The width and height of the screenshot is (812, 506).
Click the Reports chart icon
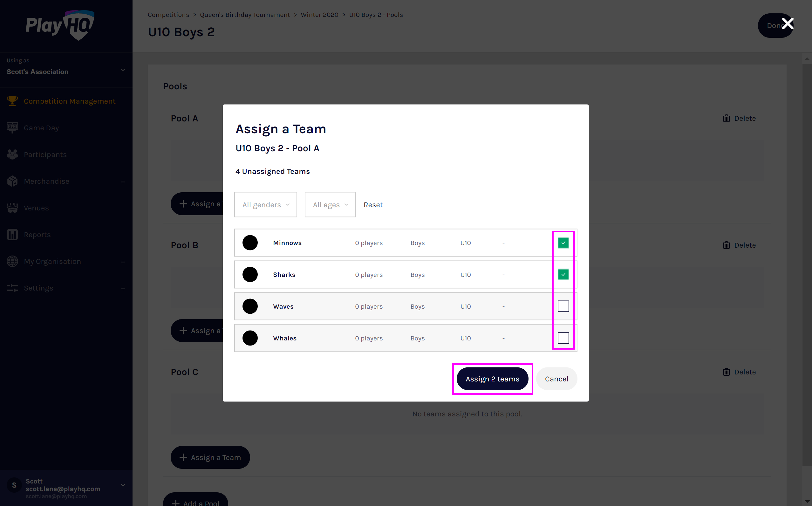tap(12, 235)
